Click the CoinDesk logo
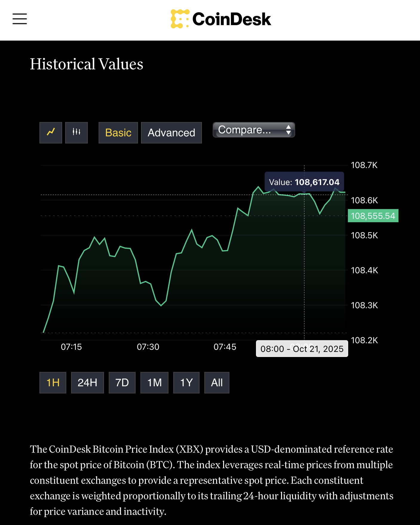The width and height of the screenshot is (420, 525). [221, 19]
